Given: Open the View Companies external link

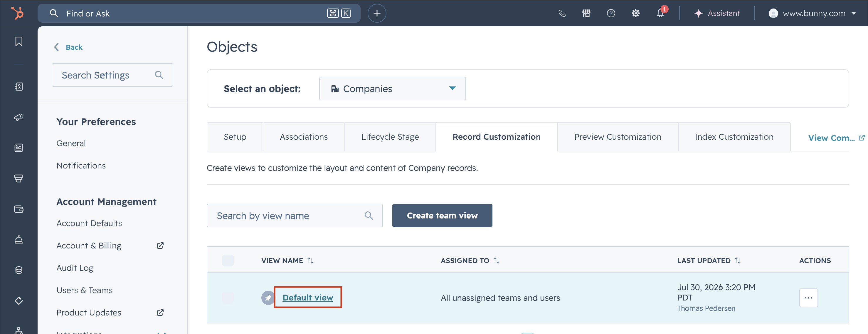Looking at the screenshot, I should pos(836,138).
